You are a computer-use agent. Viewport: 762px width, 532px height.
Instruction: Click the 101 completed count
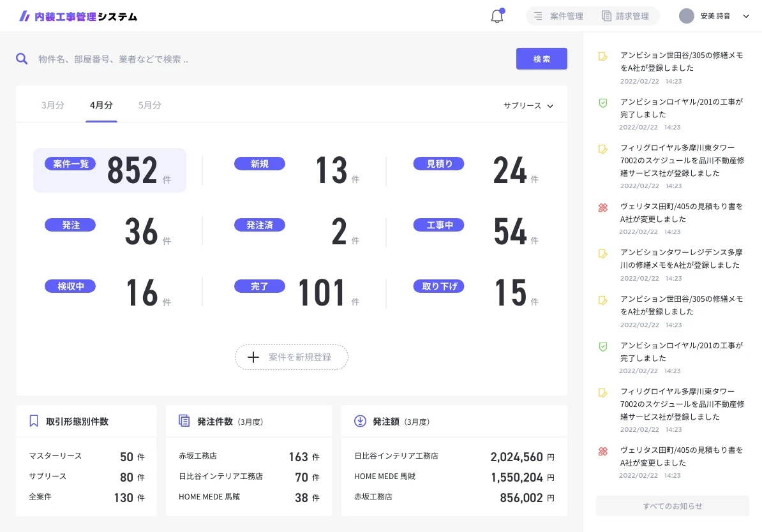click(x=322, y=293)
